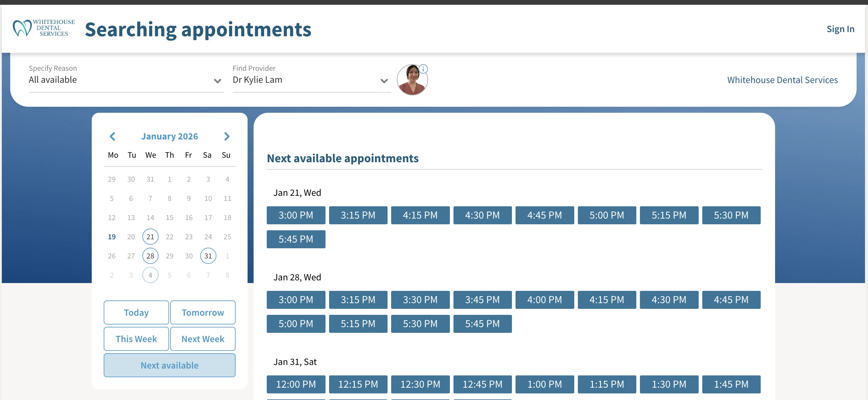Choose January 31 from the calendar
The width and height of the screenshot is (868, 400).
[208, 255]
